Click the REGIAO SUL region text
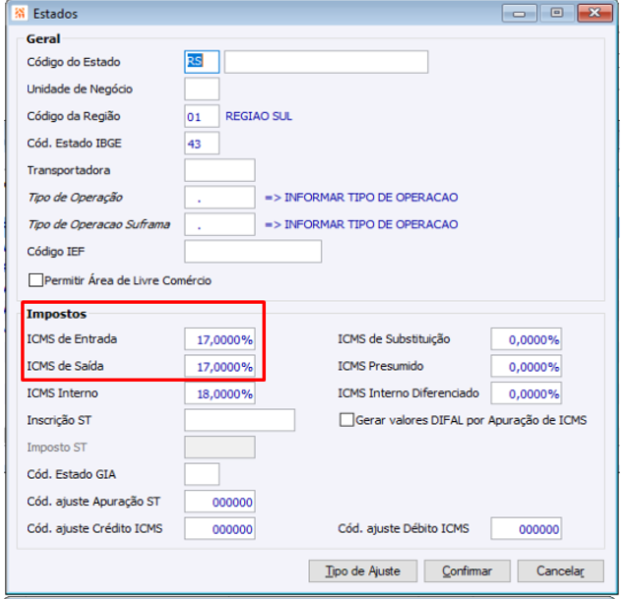This screenshot has width=621, height=599. point(259,116)
